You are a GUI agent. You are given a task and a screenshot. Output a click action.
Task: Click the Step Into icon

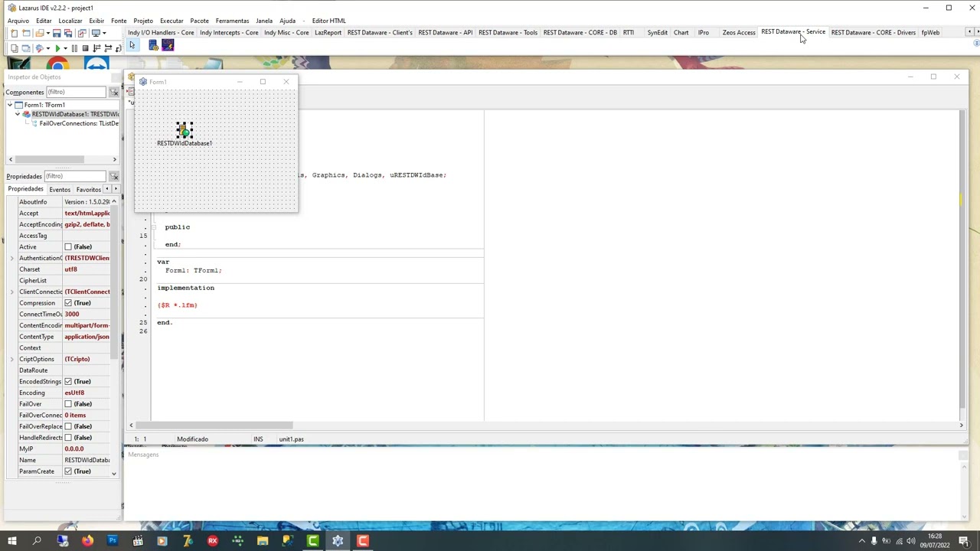pyautogui.click(x=96, y=48)
